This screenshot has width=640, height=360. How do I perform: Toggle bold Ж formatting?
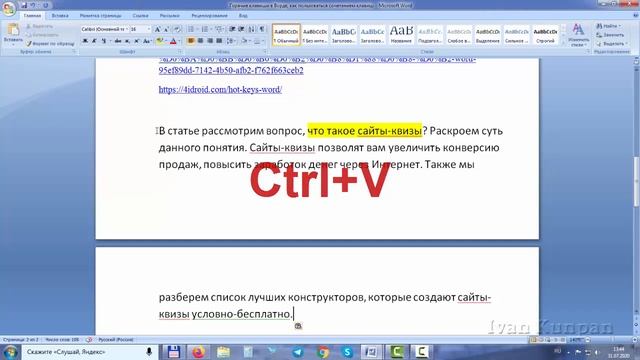(85, 41)
